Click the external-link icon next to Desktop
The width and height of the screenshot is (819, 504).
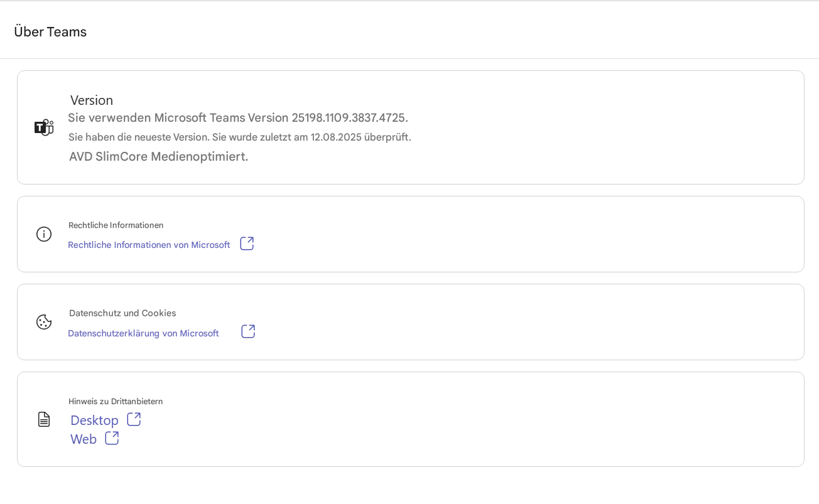point(134,419)
